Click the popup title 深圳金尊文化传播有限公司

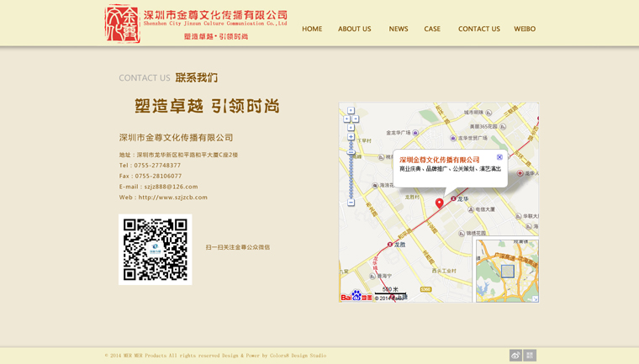coord(439,160)
